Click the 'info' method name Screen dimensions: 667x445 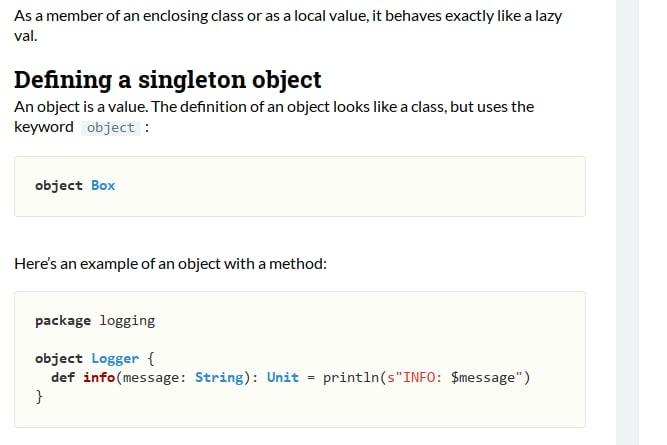point(99,377)
